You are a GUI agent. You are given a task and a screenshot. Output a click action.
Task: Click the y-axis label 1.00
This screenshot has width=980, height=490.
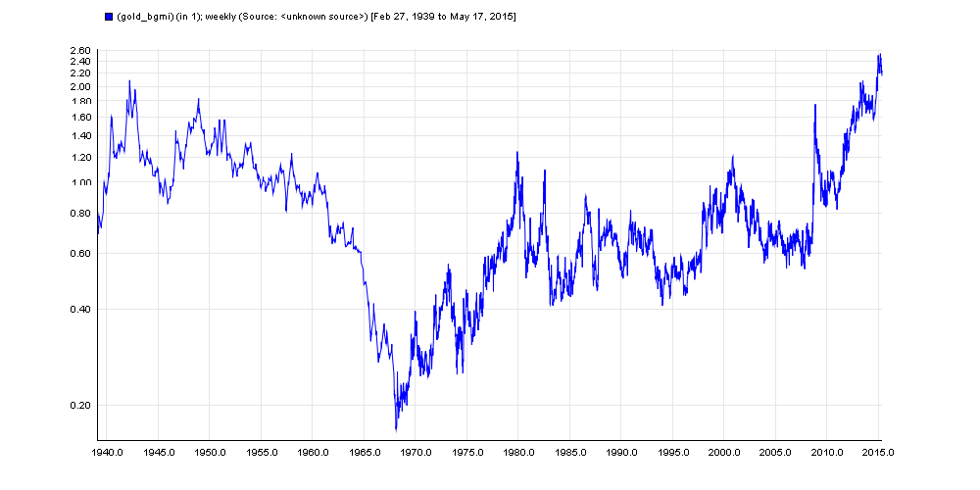82,182
